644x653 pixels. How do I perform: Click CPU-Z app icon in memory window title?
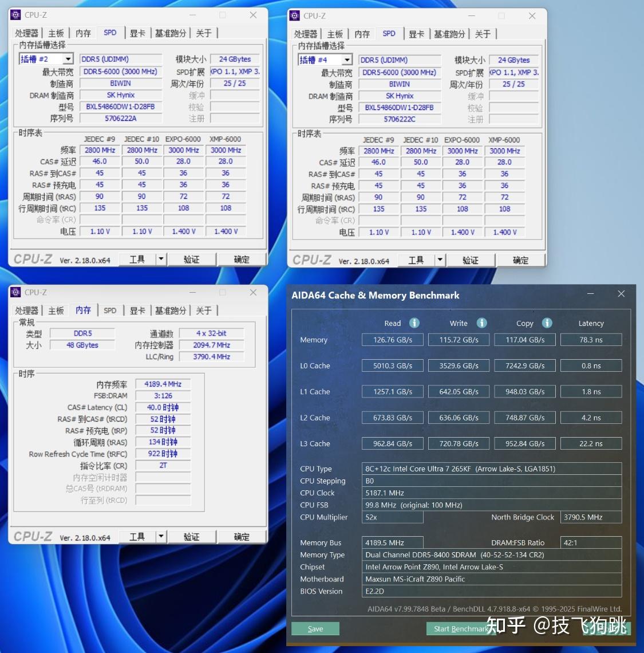click(16, 292)
